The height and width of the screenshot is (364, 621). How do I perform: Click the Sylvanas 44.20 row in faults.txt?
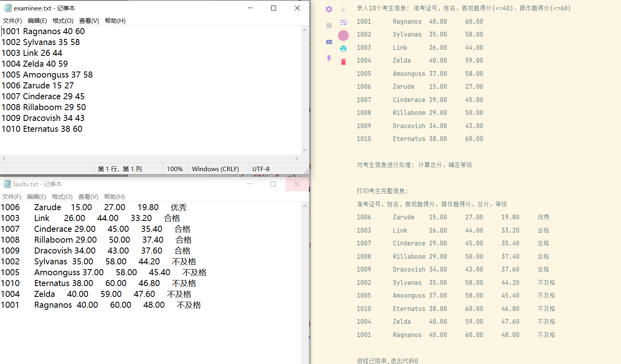tap(98, 262)
